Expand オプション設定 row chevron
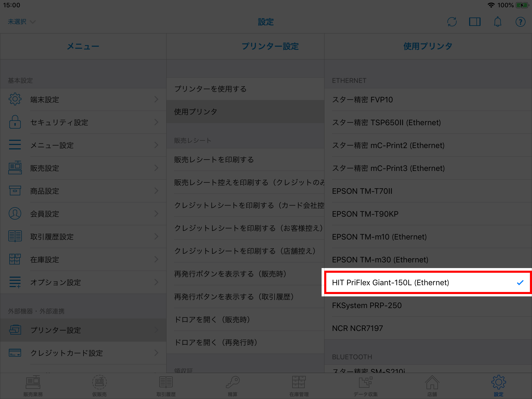This screenshot has height=399, width=532. click(x=156, y=282)
